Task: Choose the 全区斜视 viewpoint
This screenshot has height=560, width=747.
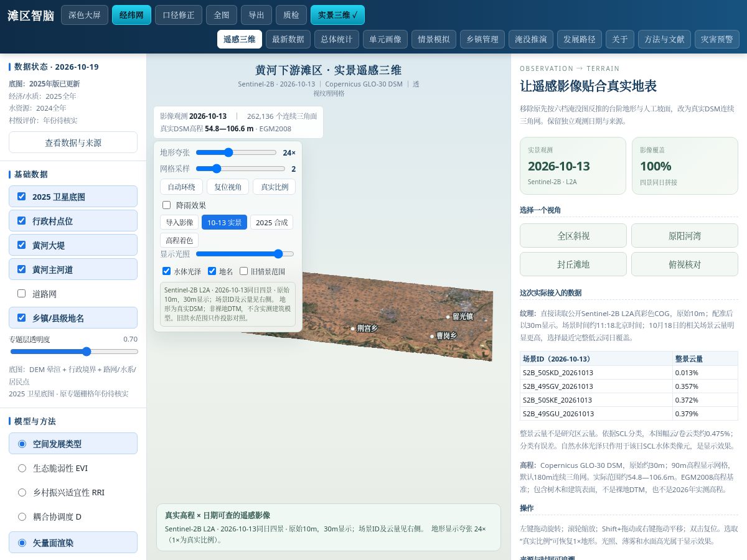Action: click(x=573, y=236)
